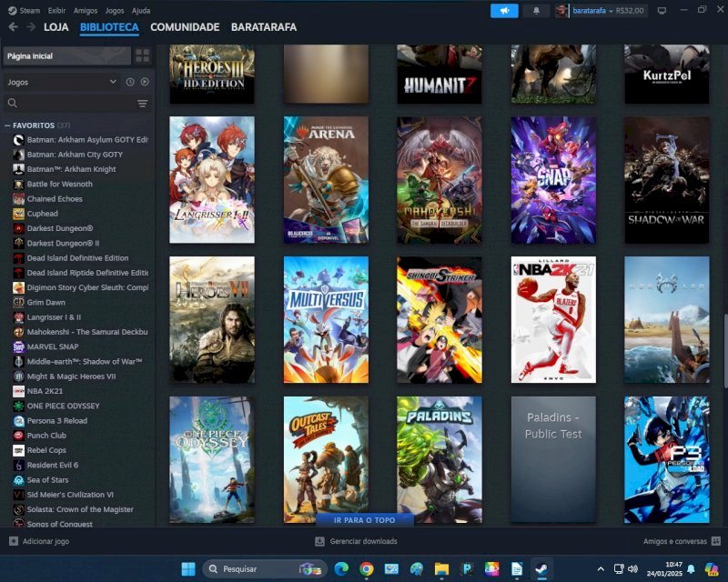Click the library vertical scrollbar thumb
Image resolution: width=728 pixels, height=582 pixels.
coord(725,351)
